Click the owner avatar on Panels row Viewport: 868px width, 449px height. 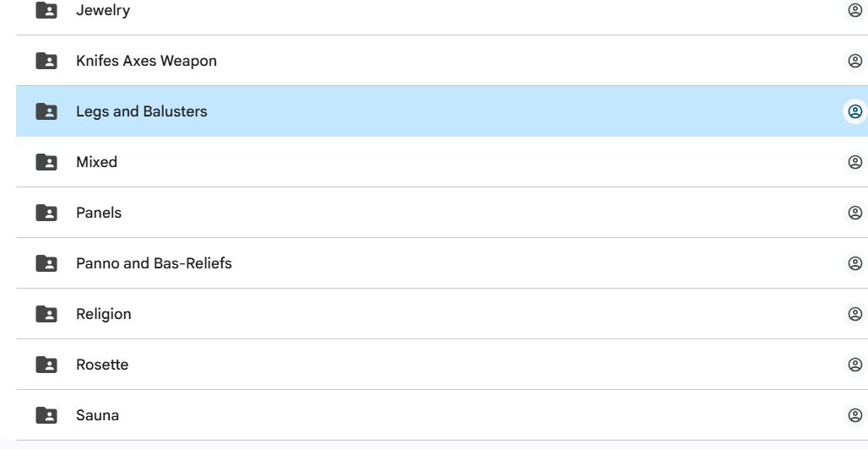point(854,213)
